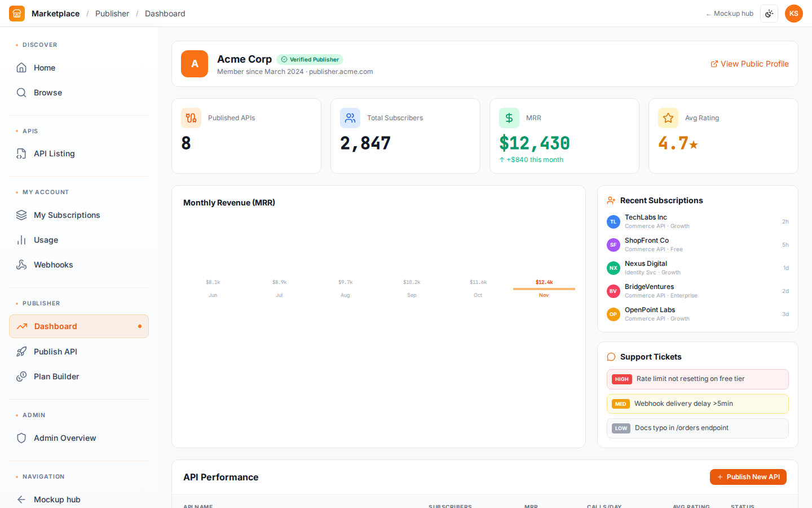Go back to Mockup hub in sidebar

tap(79, 500)
